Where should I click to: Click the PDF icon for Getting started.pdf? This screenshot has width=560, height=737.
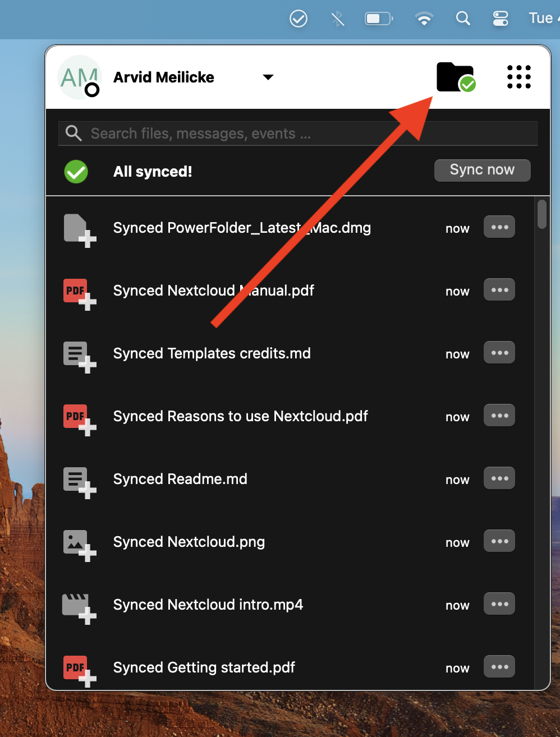pyautogui.click(x=79, y=670)
